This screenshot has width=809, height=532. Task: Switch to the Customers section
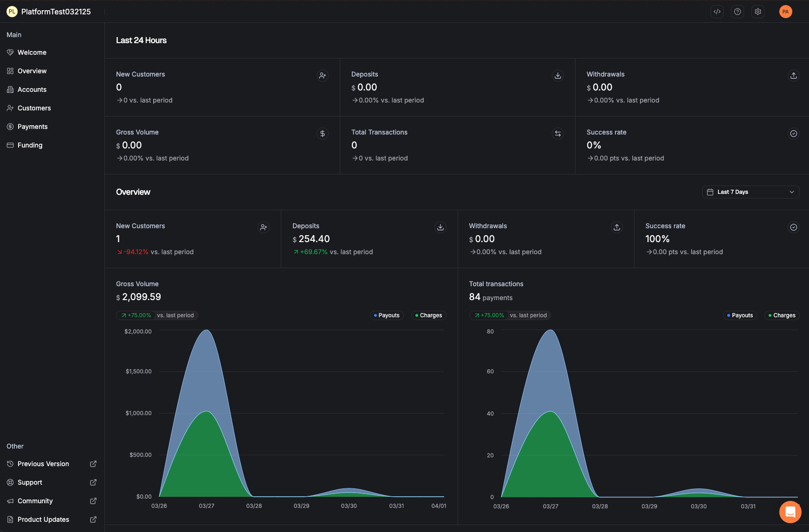pyautogui.click(x=34, y=108)
